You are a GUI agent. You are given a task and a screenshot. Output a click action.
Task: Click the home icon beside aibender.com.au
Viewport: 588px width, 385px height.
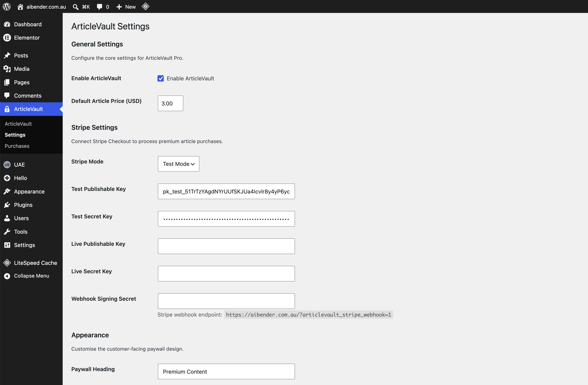pyautogui.click(x=20, y=7)
